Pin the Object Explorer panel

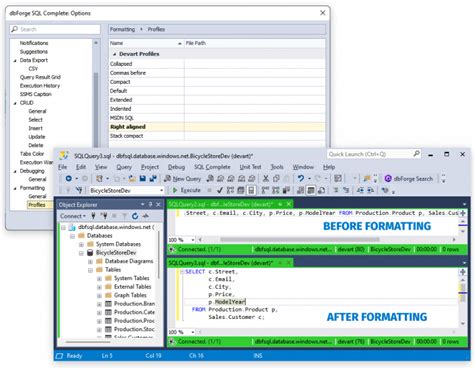tap(150, 204)
